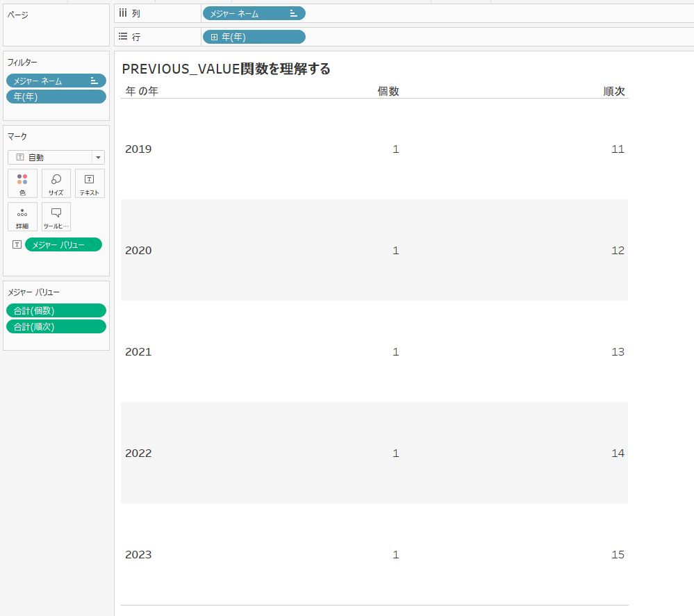
Task: Open the ツールヒント (Tooltip) marks button
Action: (x=56, y=217)
